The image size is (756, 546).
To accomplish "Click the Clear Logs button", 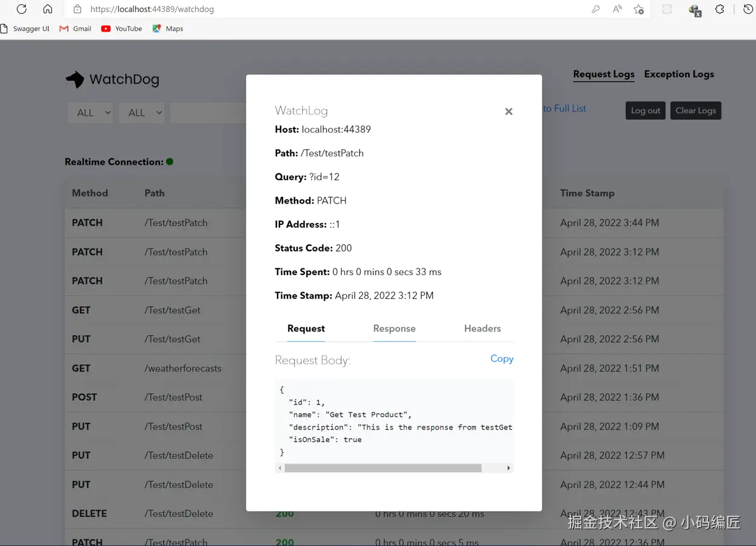I will point(696,110).
